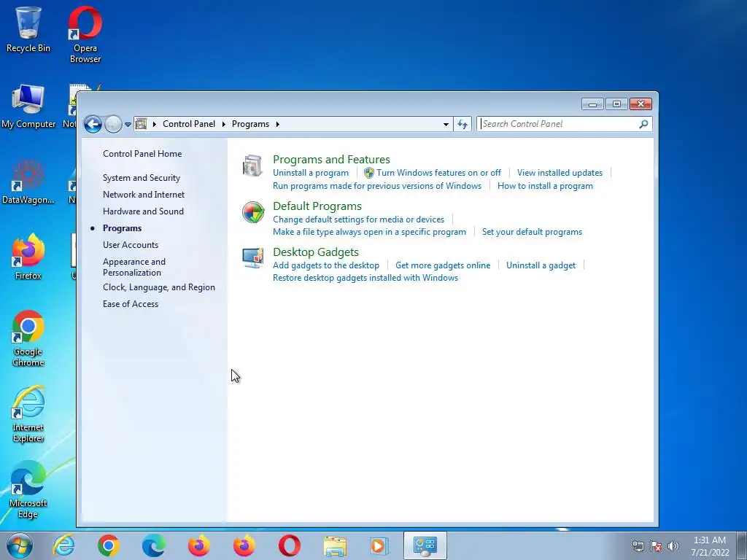Screen dimensions: 747x560
Task: Click View installed updates link
Action: coord(560,173)
